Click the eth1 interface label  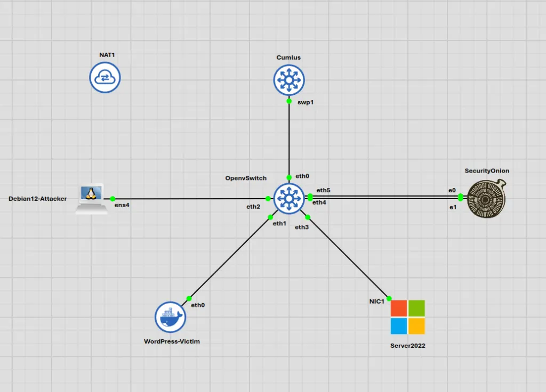point(279,224)
